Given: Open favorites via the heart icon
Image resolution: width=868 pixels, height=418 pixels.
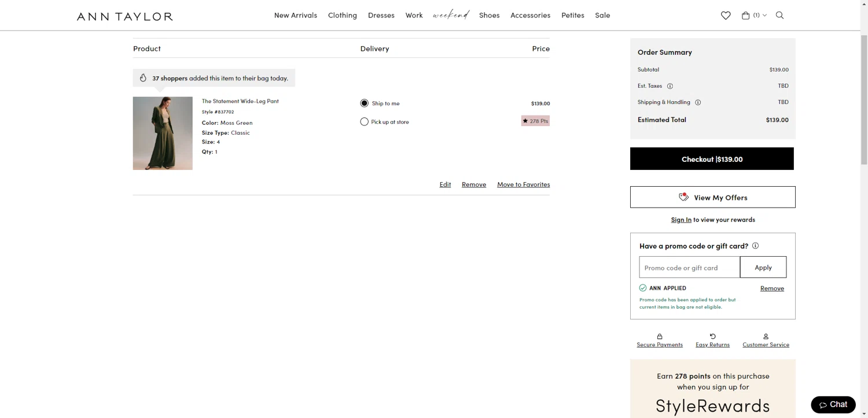Looking at the screenshot, I should click(x=726, y=16).
